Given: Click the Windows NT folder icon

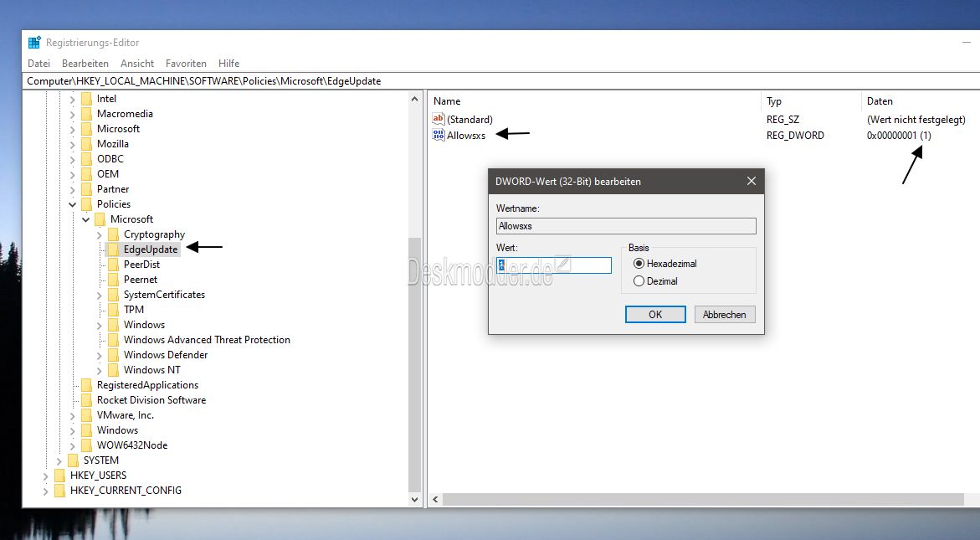Looking at the screenshot, I should pos(113,370).
